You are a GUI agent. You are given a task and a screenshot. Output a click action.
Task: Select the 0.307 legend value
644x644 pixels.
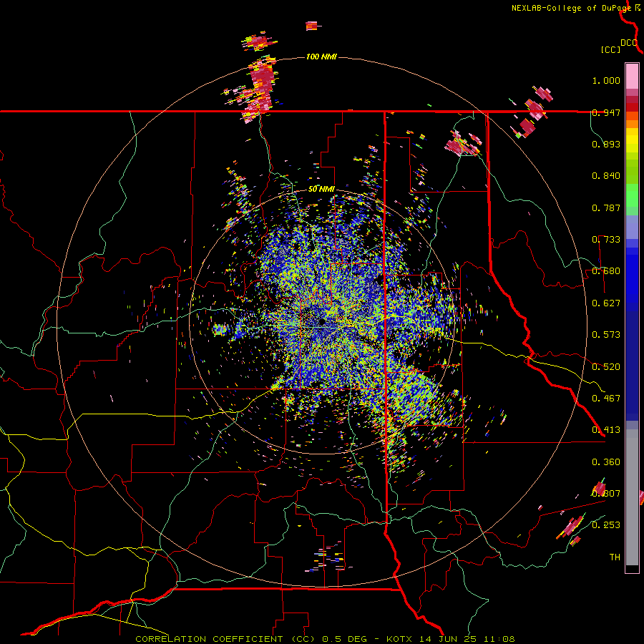pos(606,493)
